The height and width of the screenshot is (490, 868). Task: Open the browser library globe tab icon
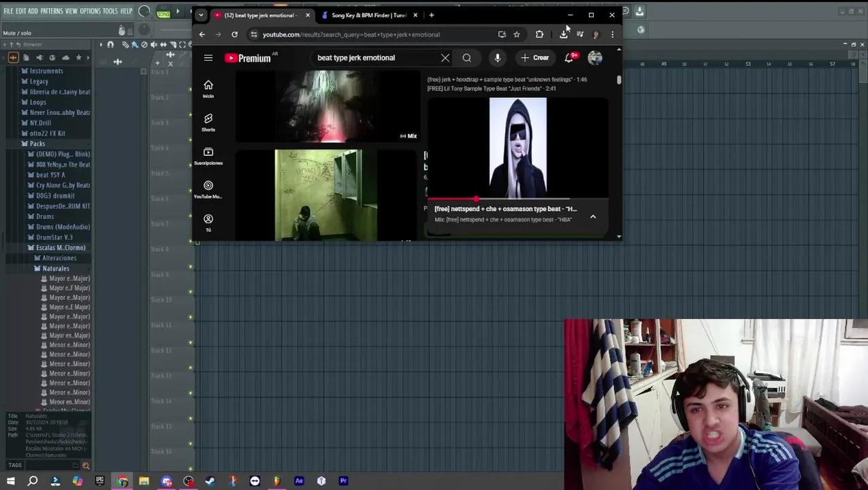[52, 58]
